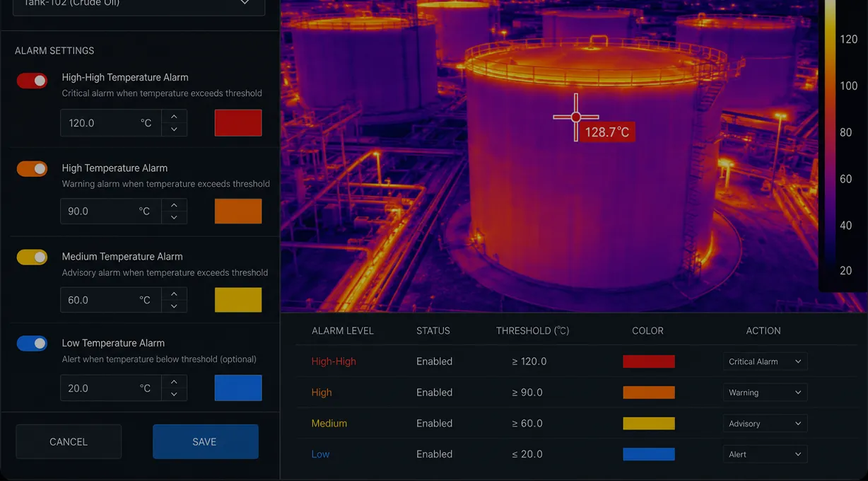Open the blue Low alarm color swatch
Screen dimensions: 868x481
(x=238, y=388)
